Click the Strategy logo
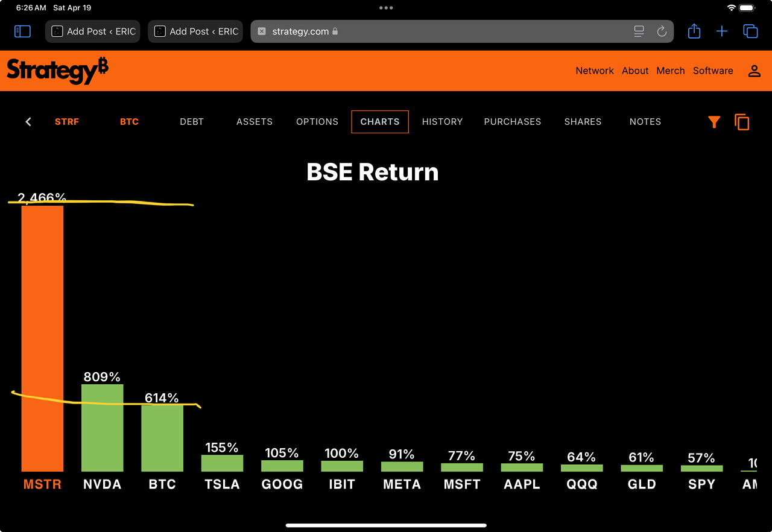This screenshot has width=772, height=532. click(x=57, y=71)
